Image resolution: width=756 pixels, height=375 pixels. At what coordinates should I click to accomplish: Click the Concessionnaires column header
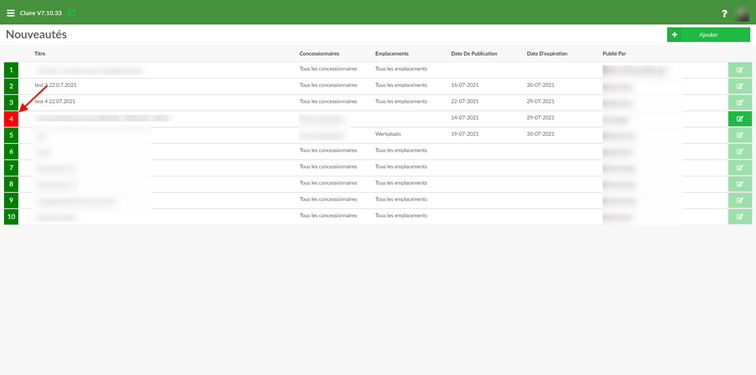click(x=320, y=54)
